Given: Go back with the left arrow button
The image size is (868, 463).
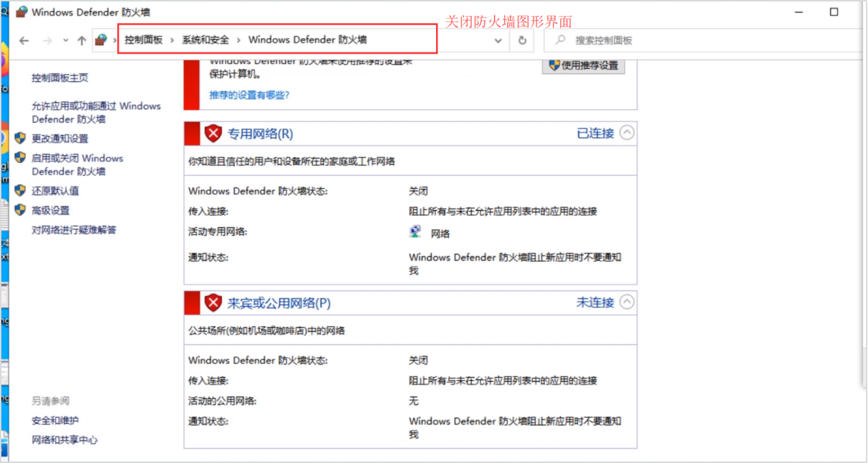Looking at the screenshot, I should tap(25, 41).
